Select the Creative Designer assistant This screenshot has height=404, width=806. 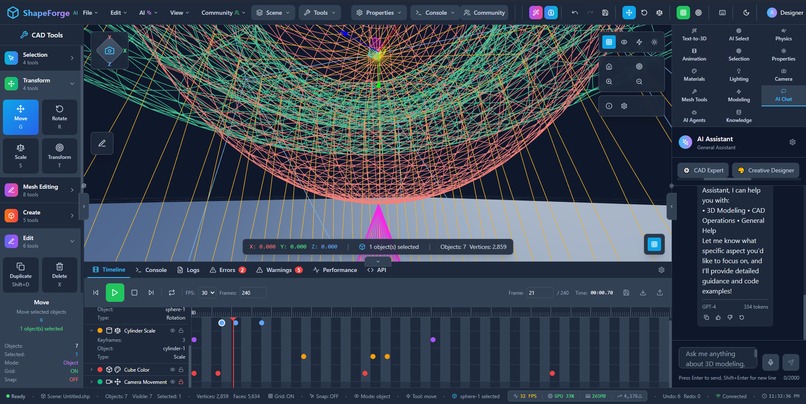tap(765, 170)
